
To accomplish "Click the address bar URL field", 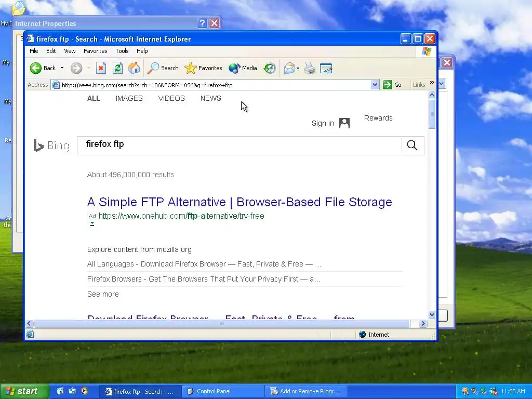I will tap(216, 85).
